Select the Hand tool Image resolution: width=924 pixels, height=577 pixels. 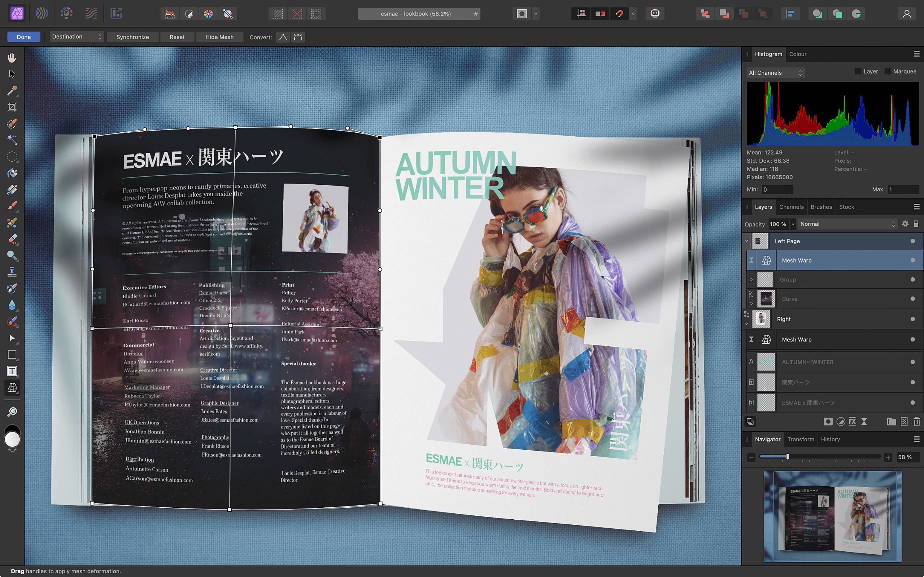(x=12, y=57)
